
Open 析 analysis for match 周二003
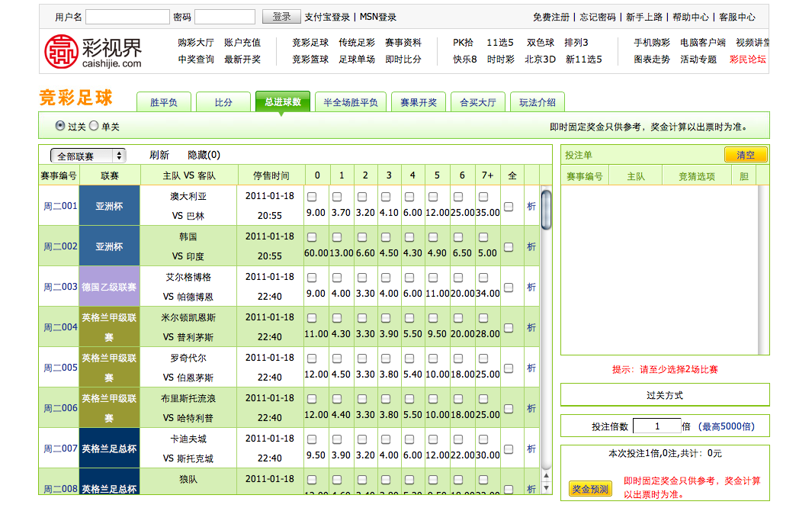click(531, 287)
